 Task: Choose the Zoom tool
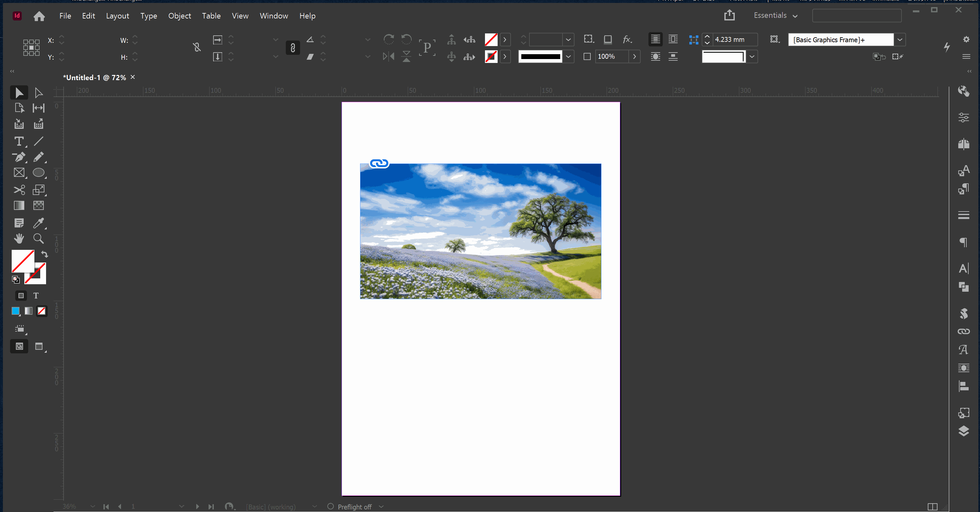(38, 238)
